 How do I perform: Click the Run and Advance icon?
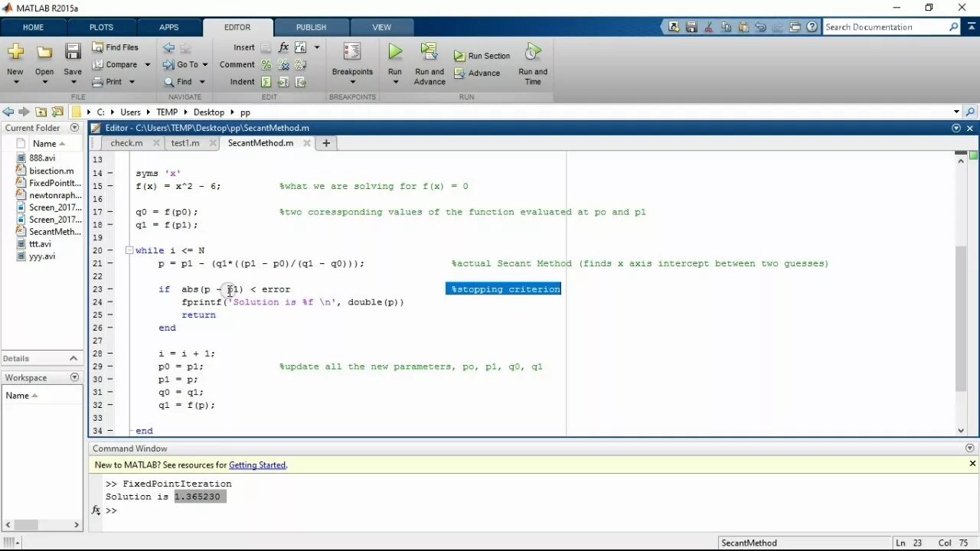pyautogui.click(x=429, y=52)
